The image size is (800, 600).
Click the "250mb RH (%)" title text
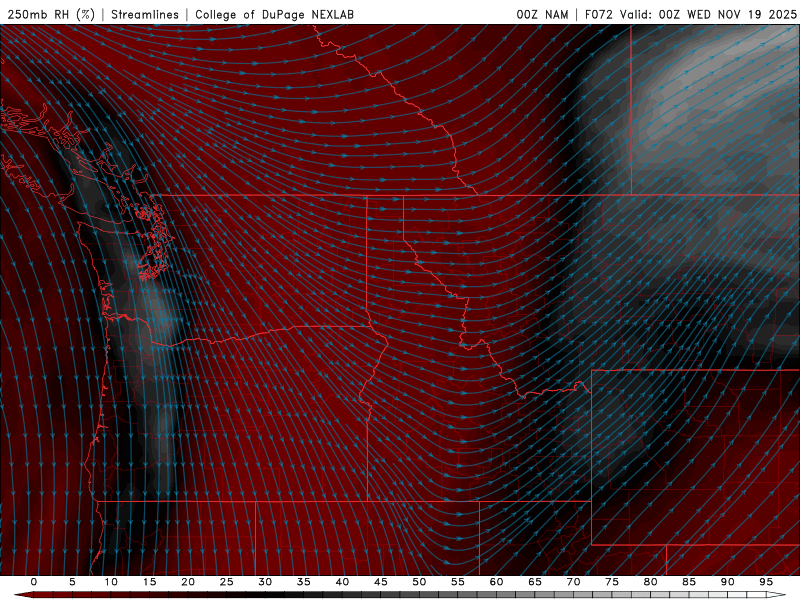51,14
